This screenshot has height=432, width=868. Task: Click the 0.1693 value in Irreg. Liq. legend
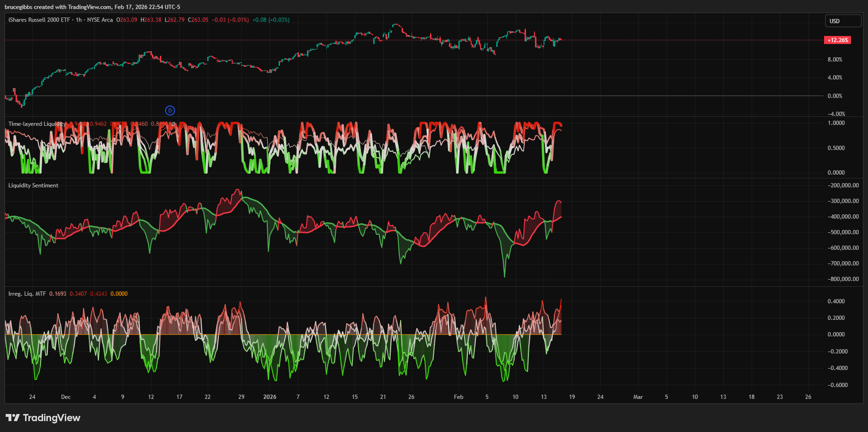pyautogui.click(x=58, y=294)
